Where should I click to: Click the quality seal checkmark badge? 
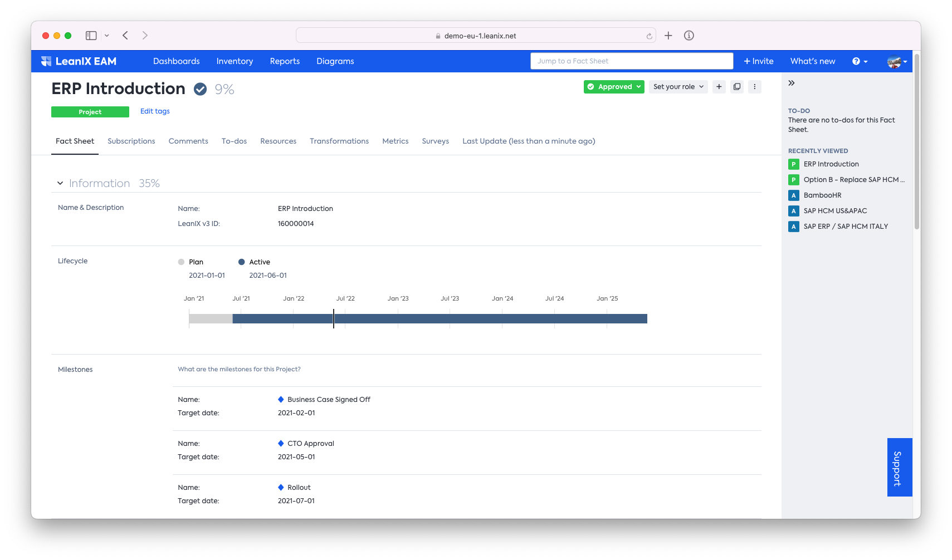[200, 89]
